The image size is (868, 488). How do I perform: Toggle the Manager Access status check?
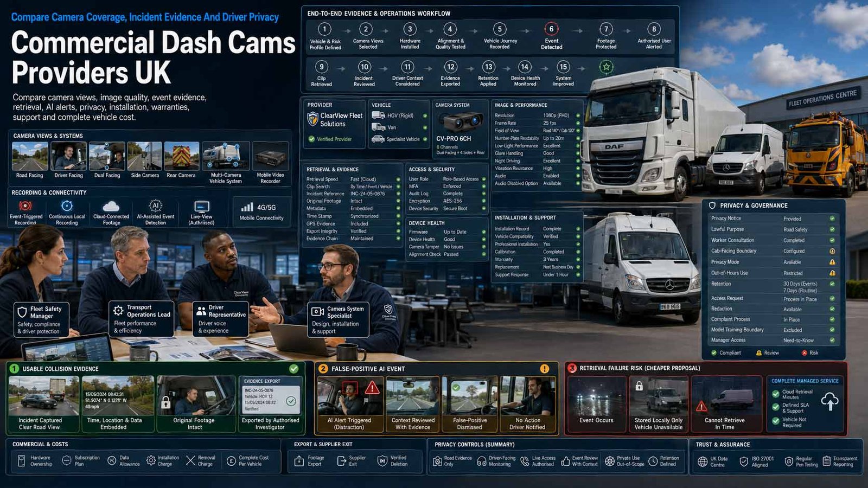pos(832,340)
